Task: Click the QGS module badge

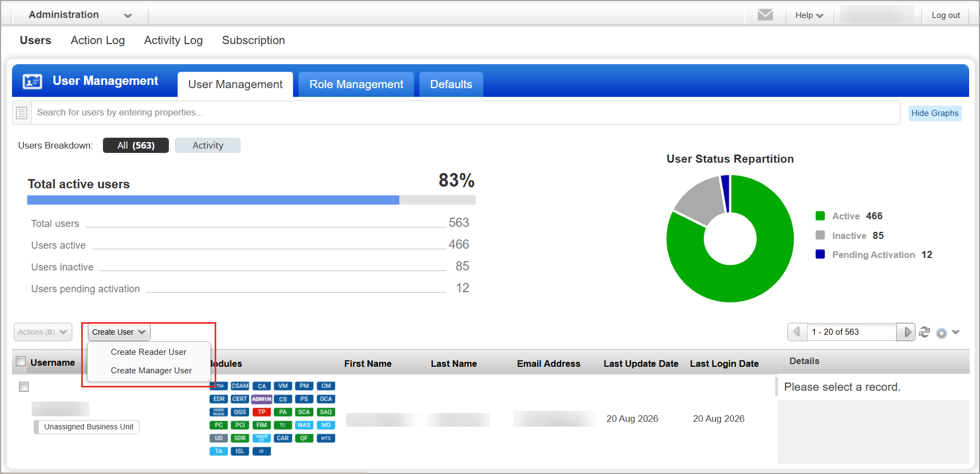Action: coord(240,412)
